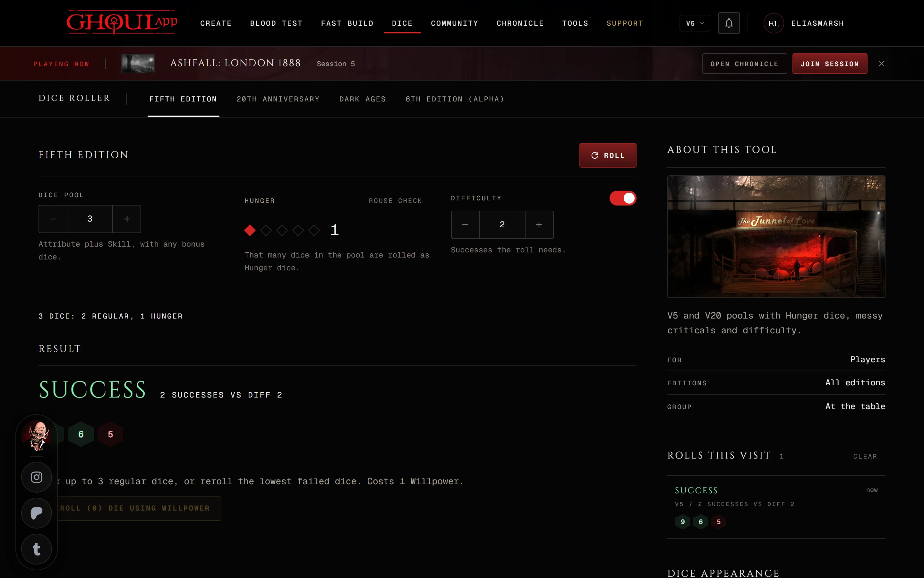The width and height of the screenshot is (924, 578).
Task: Open the Support link
Action: (x=625, y=23)
